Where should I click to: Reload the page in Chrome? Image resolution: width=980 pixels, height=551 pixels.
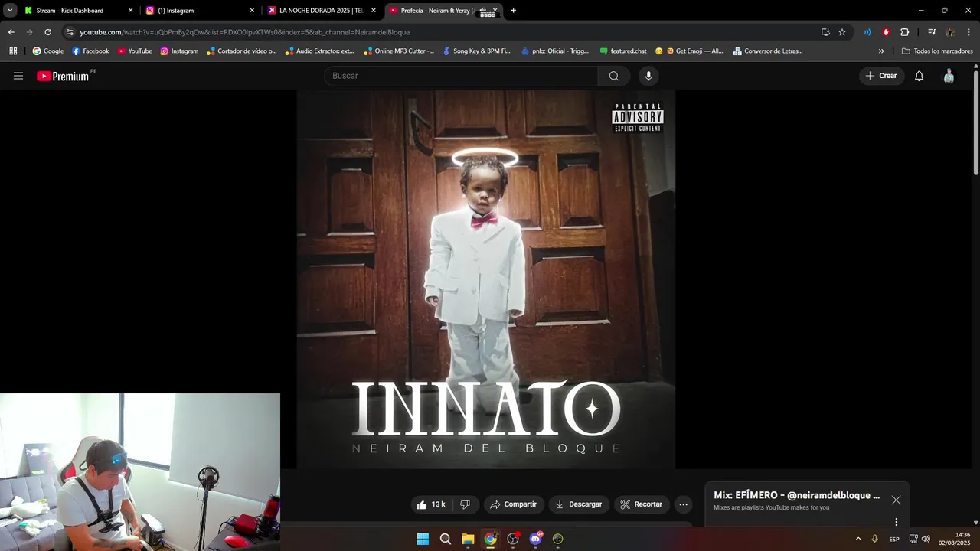[47, 32]
